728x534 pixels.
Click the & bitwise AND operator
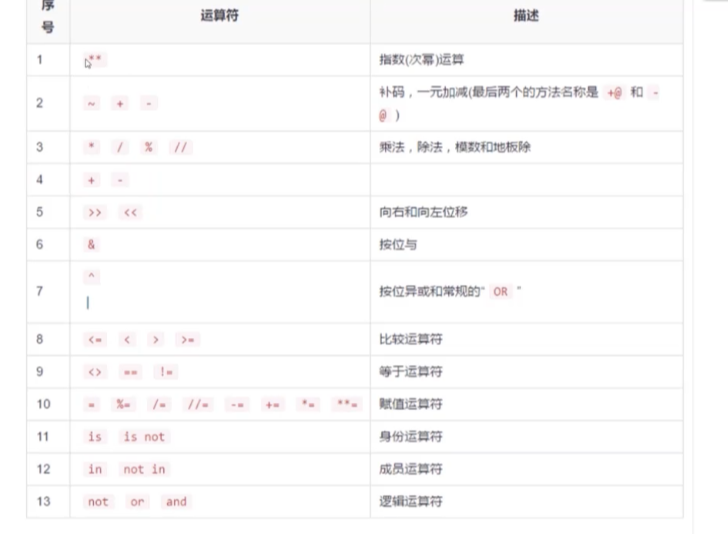pos(91,245)
